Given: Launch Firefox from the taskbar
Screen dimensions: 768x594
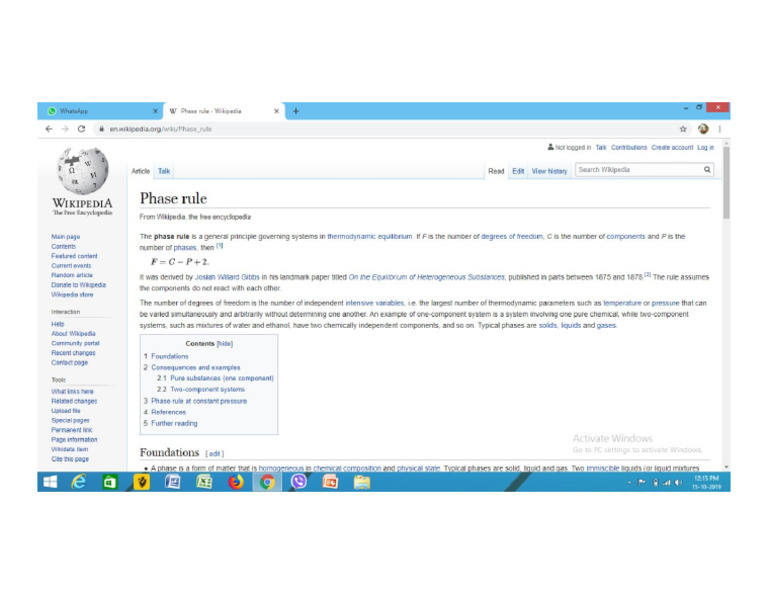Looking at the screenshot, I should coord(235,482).
